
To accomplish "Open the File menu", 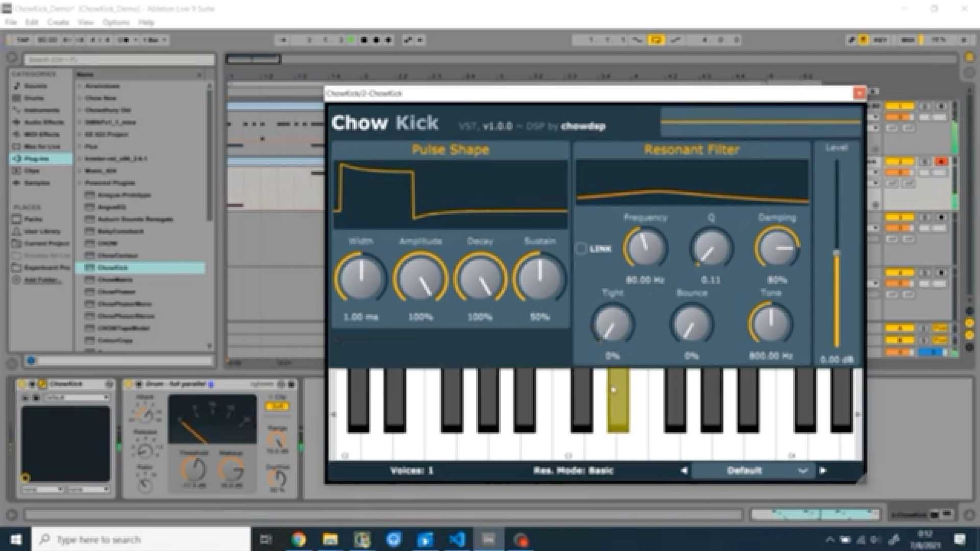I will [x=11, y=22].
